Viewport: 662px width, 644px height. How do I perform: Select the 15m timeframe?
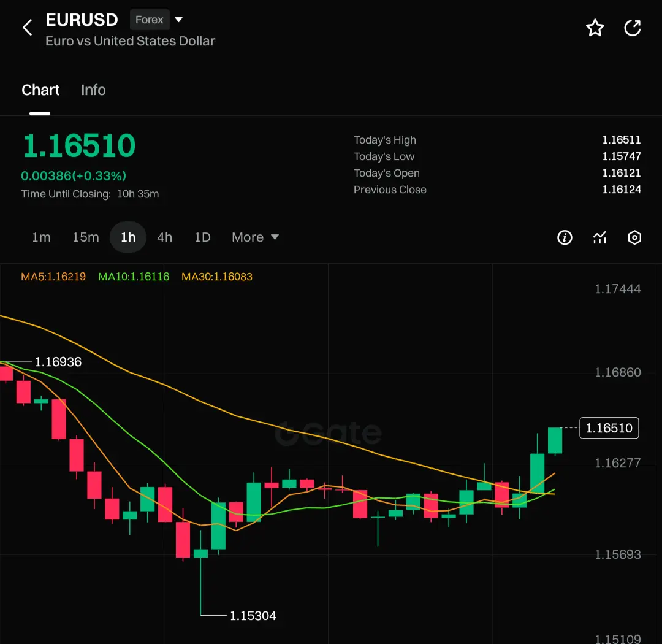point(86,237)
